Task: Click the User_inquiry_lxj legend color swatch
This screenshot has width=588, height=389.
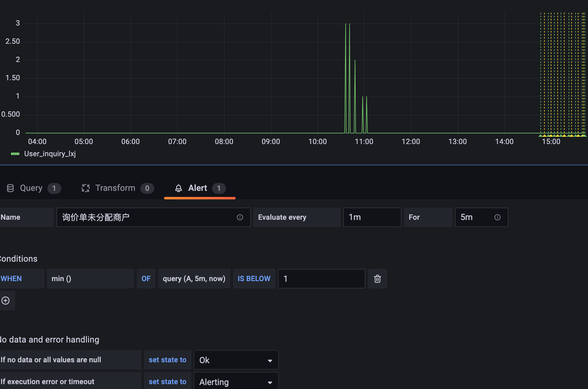Action: (15, 154)
